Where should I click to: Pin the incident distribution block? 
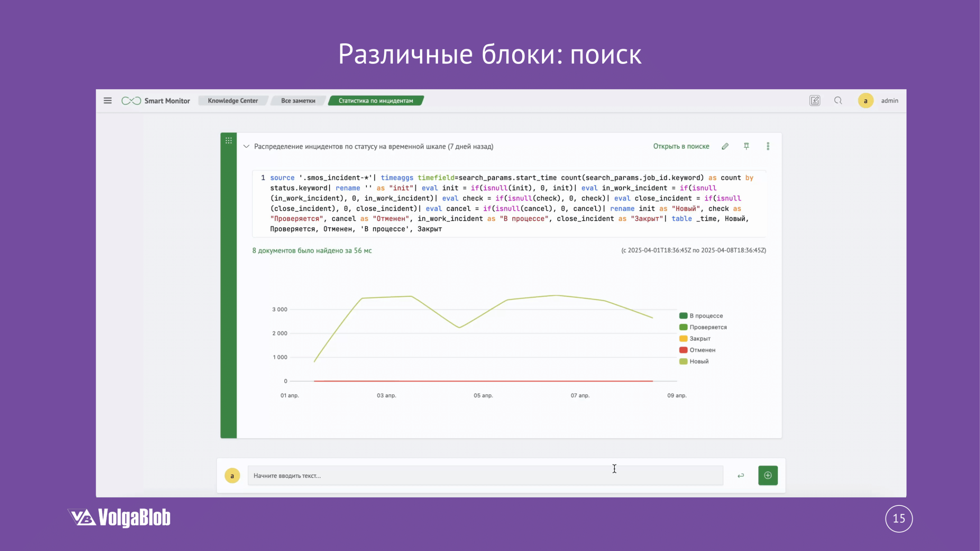[746, 146]
